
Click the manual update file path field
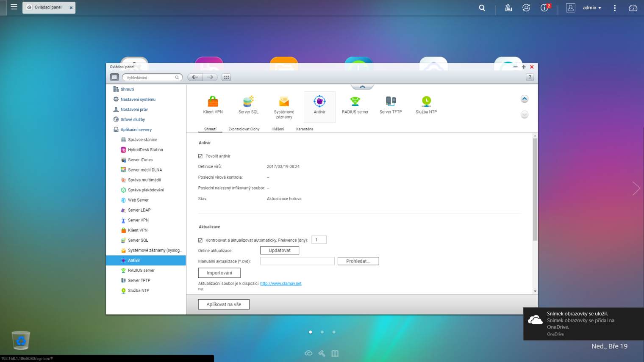(x=297, y=261)
